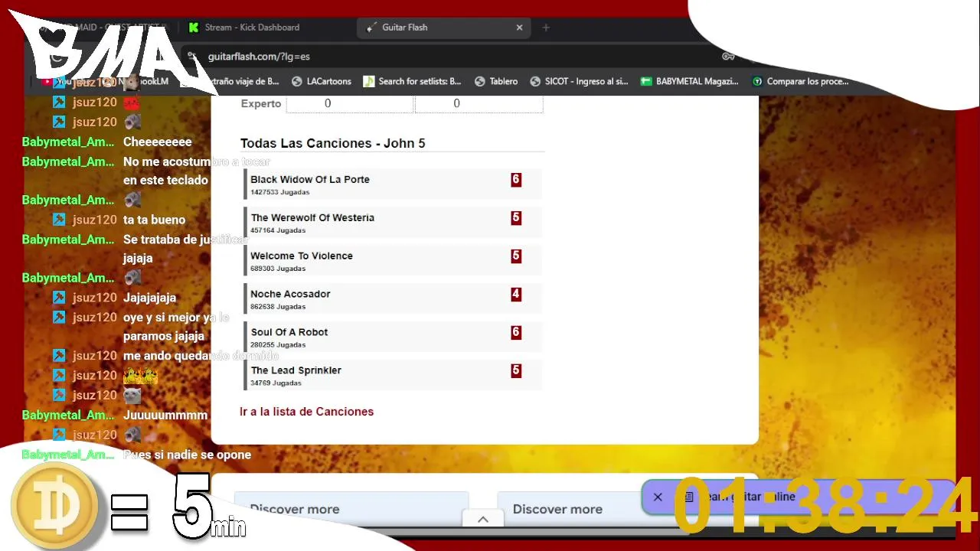Open the saved passwords key icon
Screen dimensions: 980x551
click(x=728, y=56)
